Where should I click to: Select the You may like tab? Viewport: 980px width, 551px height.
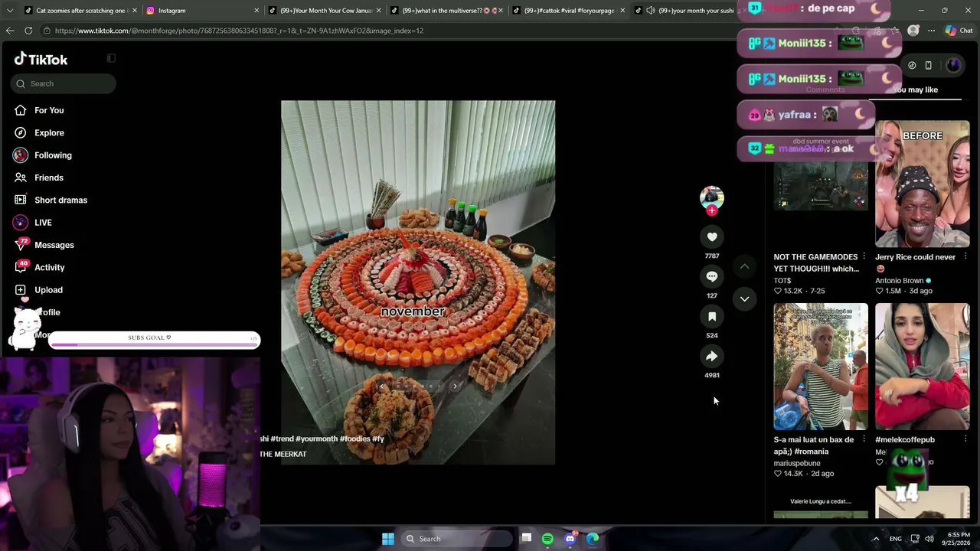[916, 90]
